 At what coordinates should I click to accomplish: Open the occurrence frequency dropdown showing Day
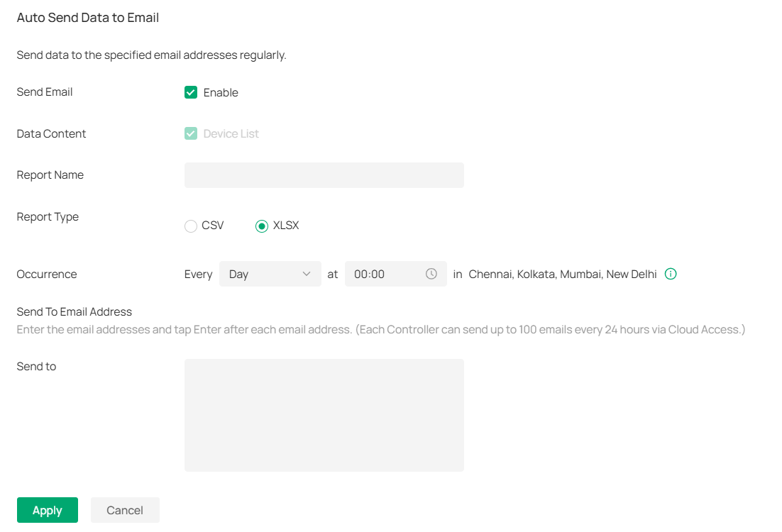(x=270, y=274)
